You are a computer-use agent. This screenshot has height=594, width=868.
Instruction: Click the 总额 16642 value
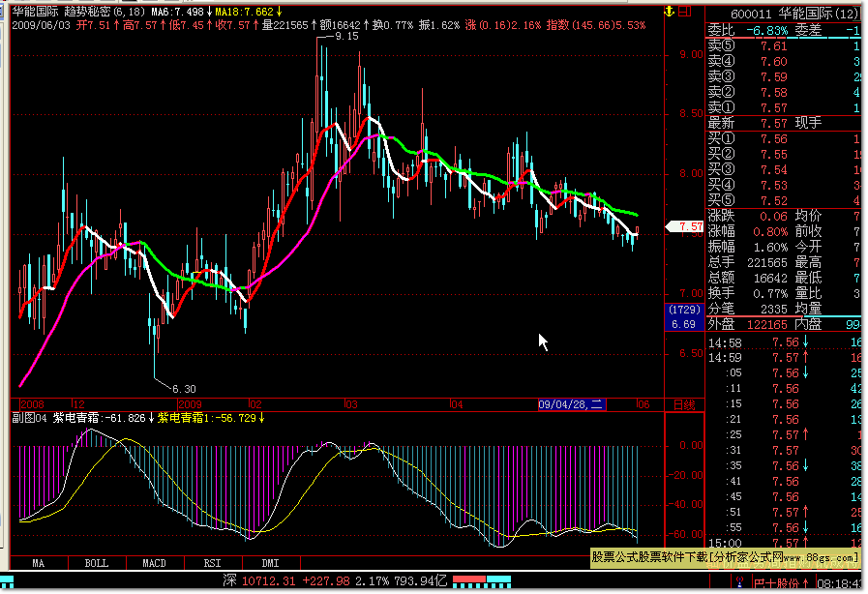click(770, 279)
